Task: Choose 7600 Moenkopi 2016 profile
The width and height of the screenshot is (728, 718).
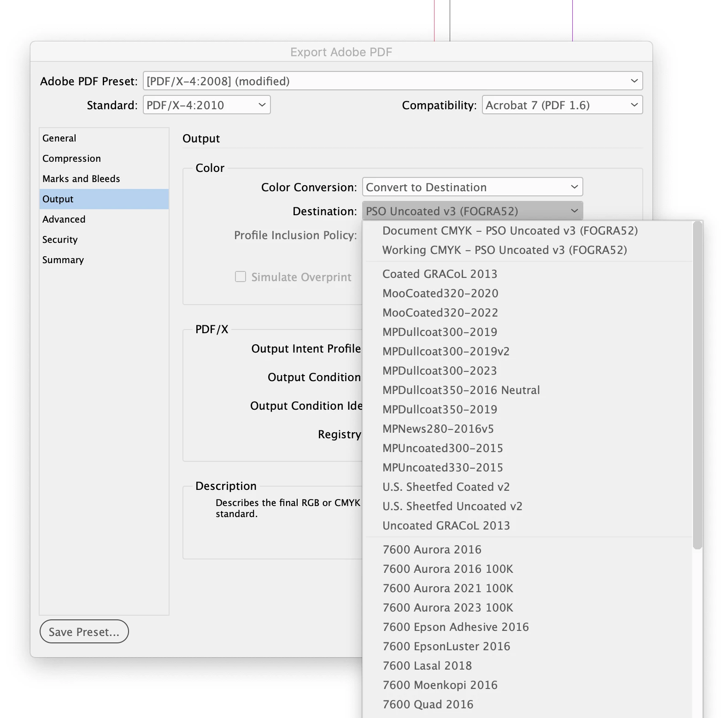Action: [x=528, y=685]
